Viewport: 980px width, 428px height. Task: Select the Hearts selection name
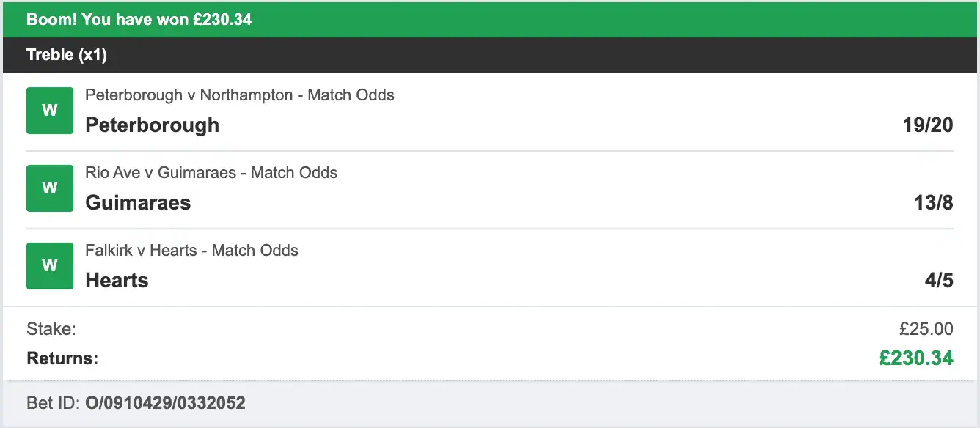coord(117,280)
